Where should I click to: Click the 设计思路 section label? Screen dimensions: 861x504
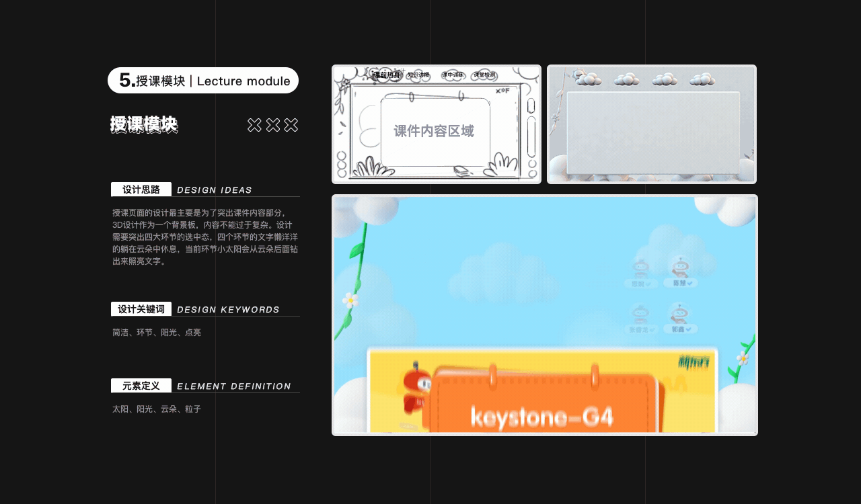pos(141,189)
